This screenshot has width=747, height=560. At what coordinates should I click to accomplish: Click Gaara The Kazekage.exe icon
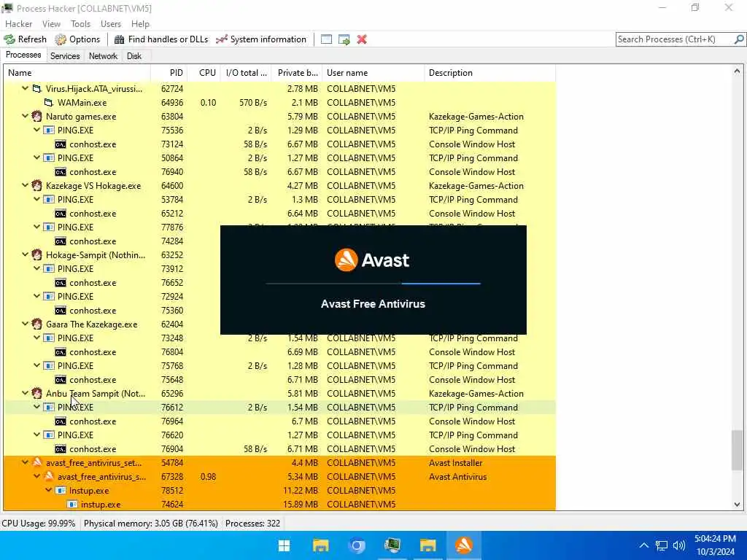point(36,324)
